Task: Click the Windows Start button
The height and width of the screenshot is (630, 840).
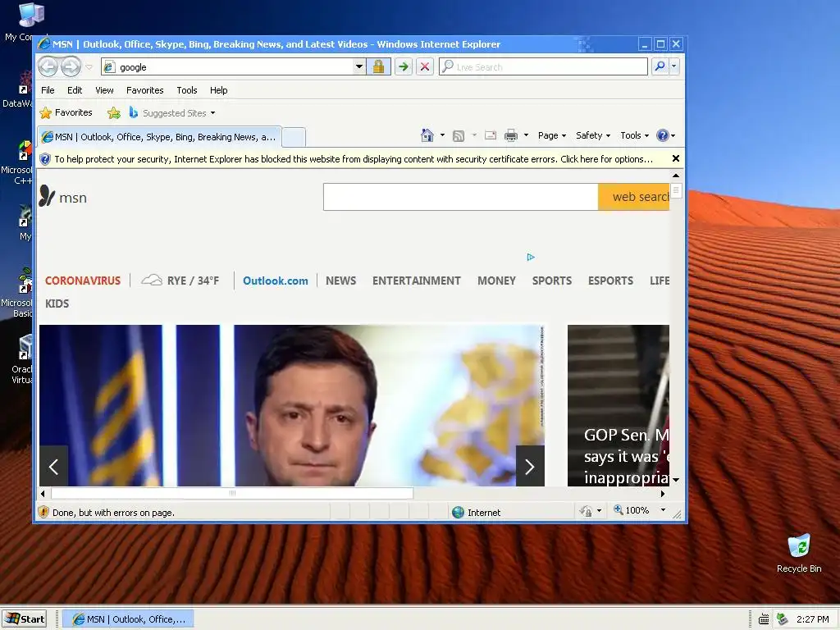Action: (x=25, y=619)
